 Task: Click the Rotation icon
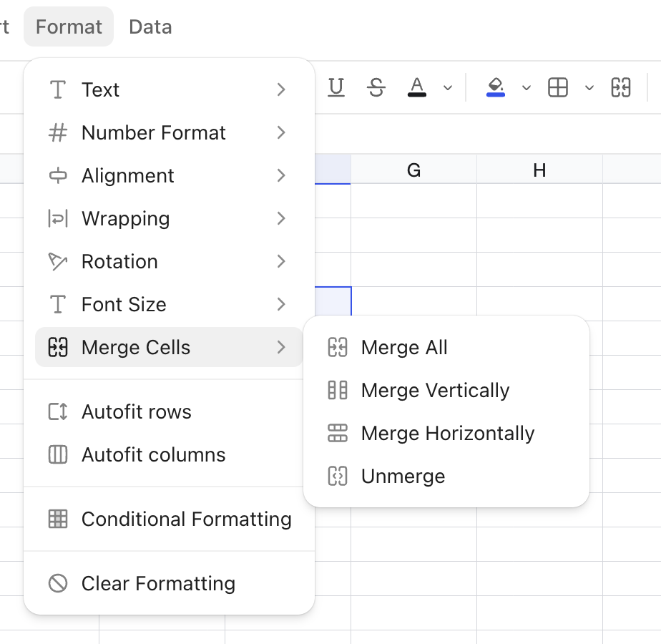(58, 261)
